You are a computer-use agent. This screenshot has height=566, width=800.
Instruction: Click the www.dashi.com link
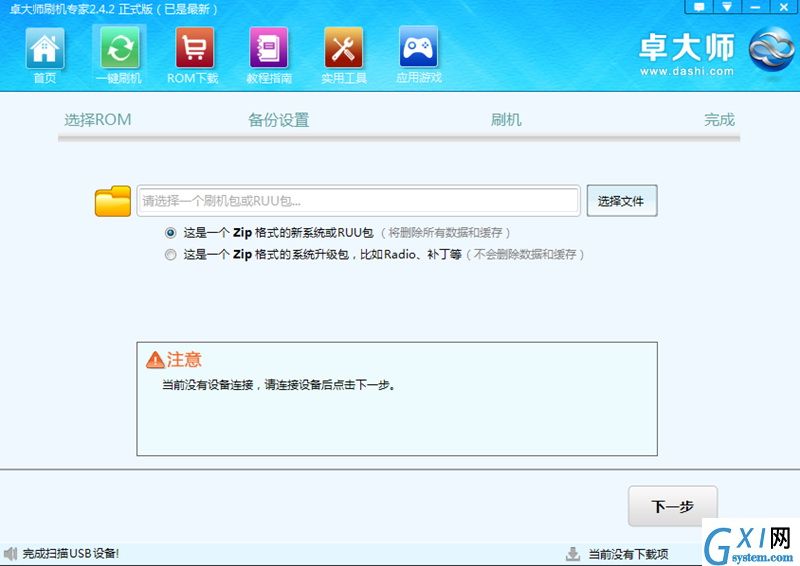[x=687, y=71]
